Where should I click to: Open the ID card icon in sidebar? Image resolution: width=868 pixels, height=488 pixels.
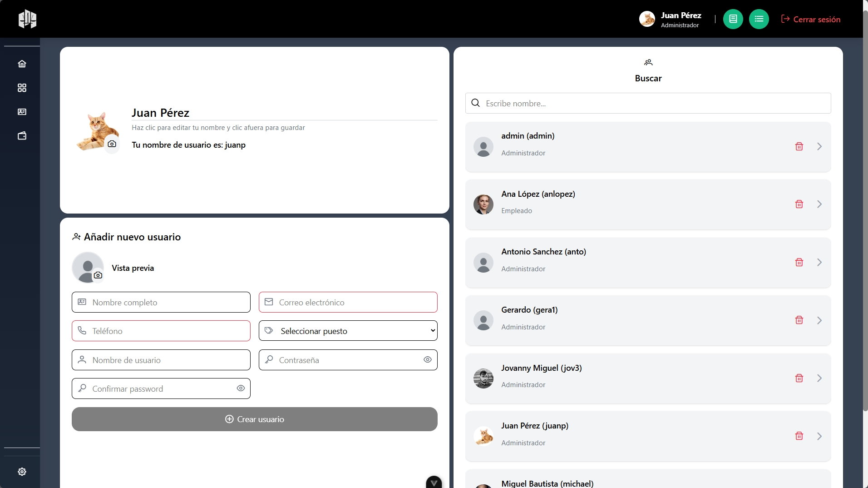[x=22, y=112]
